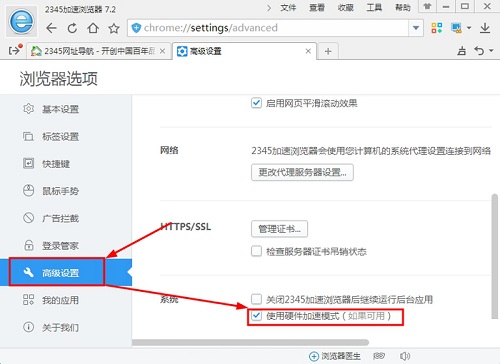The width and height of the screenshot is (500, 364).
Task: Open the home page icon
Action: click(93, 28)
